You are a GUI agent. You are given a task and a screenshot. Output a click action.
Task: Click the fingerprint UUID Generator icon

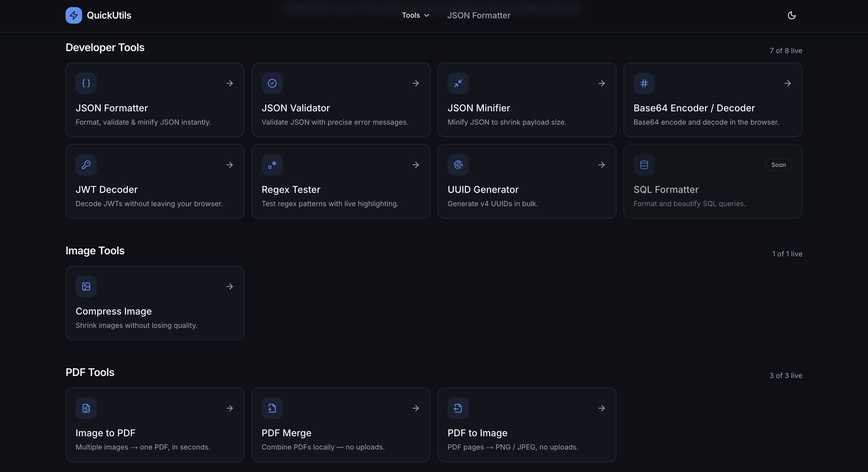tap(458, 165)
